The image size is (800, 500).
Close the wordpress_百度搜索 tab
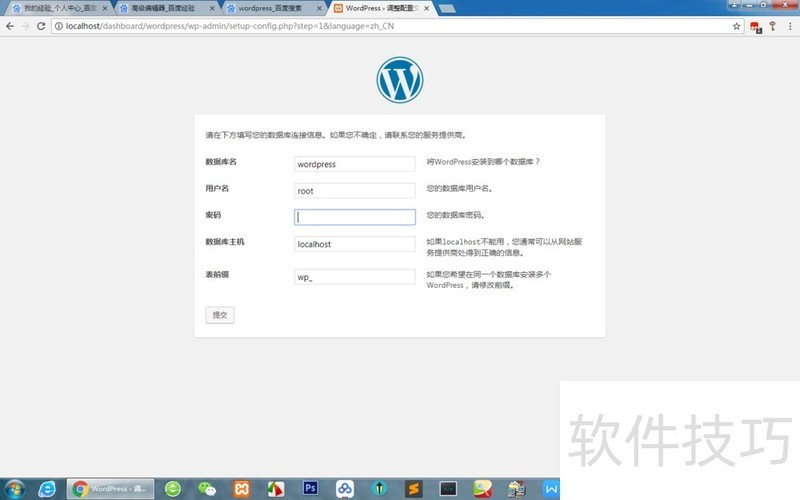click(x=319, y=8)
